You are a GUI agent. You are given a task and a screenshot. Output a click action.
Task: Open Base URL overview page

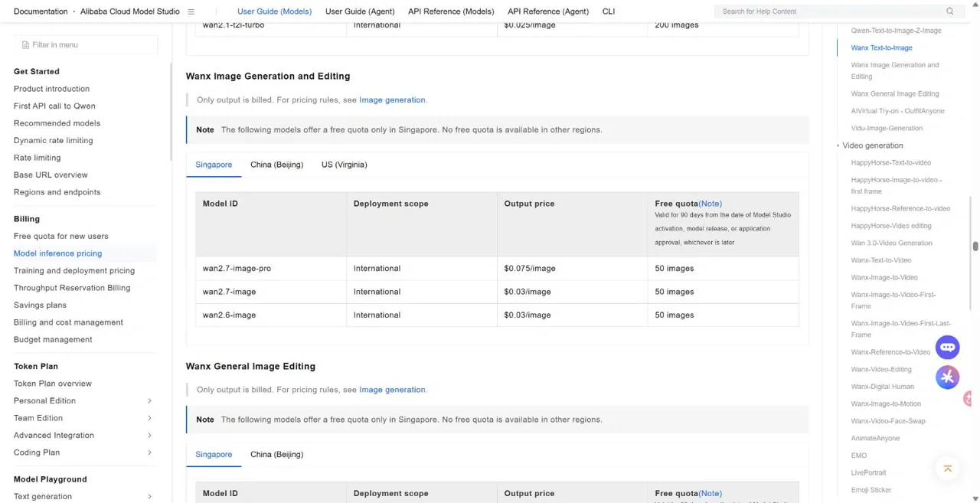[51, 175]
